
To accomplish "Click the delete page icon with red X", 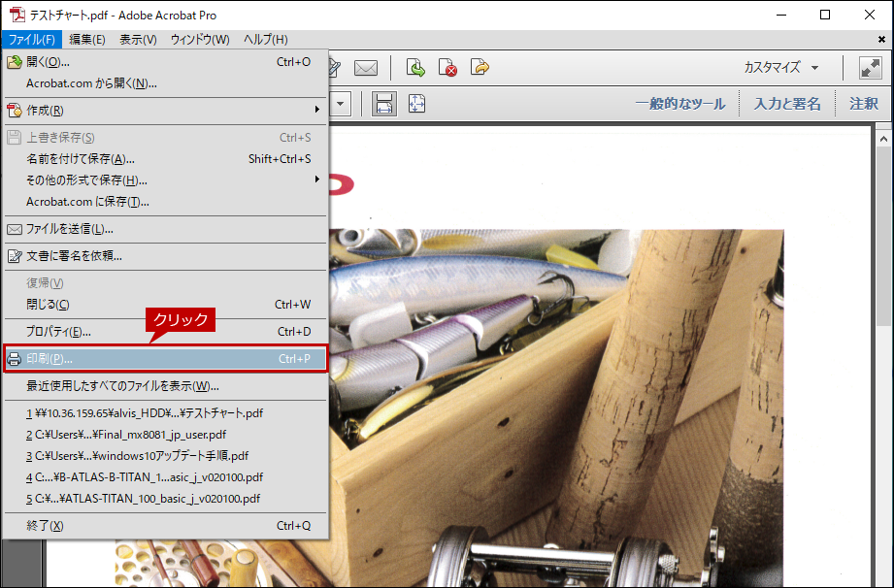I will tap(447, 67).
